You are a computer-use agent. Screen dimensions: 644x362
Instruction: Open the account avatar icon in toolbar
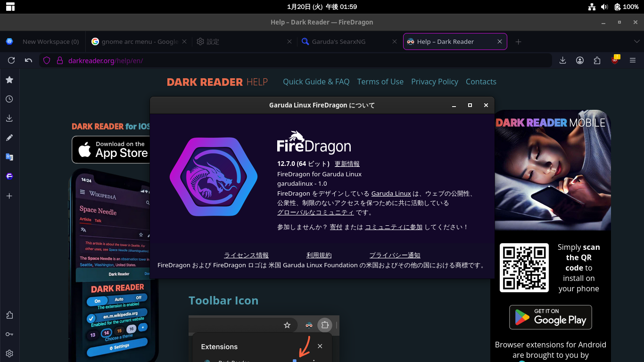pos(580,60)
